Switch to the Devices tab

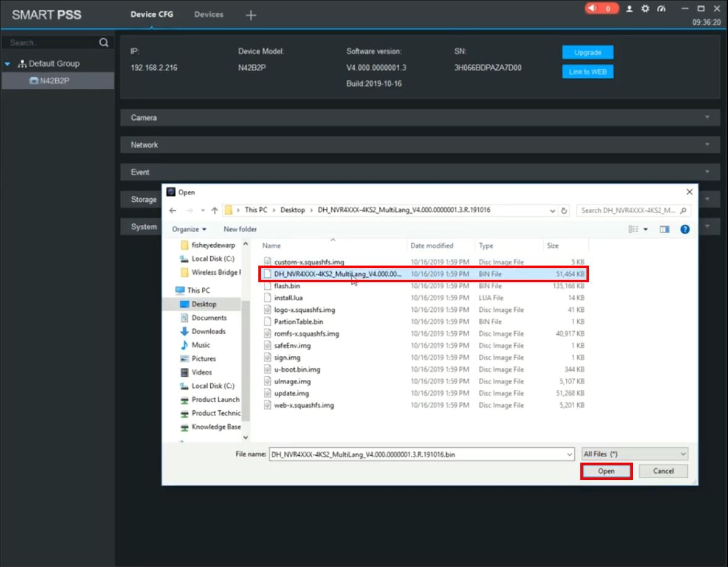coord(208,14)
